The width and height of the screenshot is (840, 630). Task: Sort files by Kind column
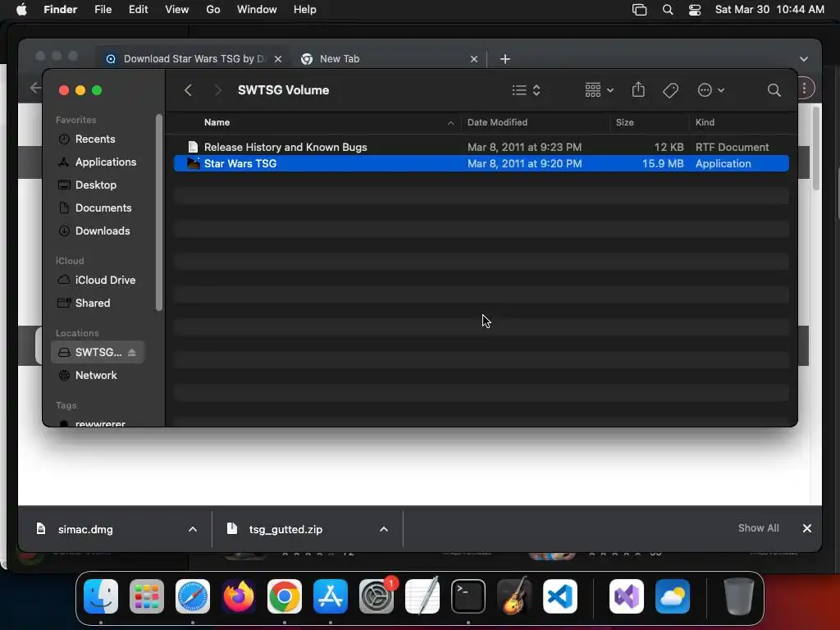click(x=705, y=122)
